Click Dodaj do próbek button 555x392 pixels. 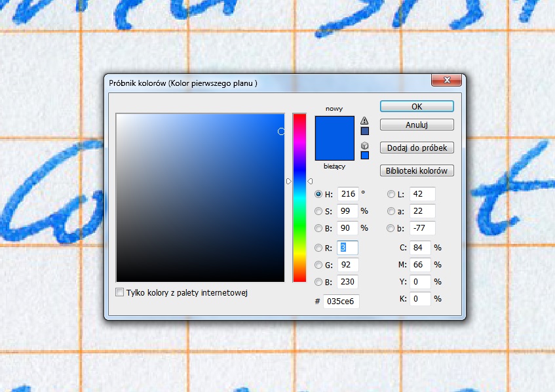pos(417,148)
